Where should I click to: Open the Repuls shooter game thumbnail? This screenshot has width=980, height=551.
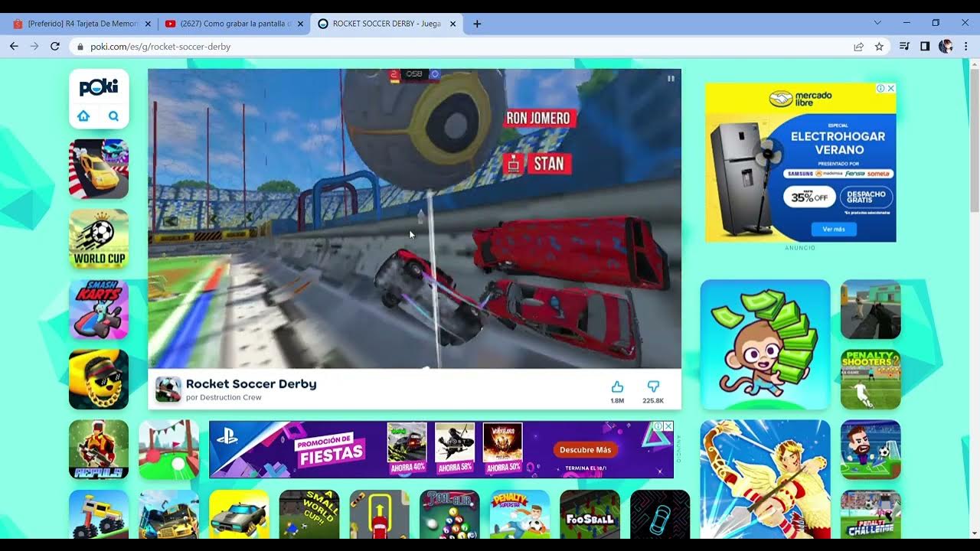point(99,450)
